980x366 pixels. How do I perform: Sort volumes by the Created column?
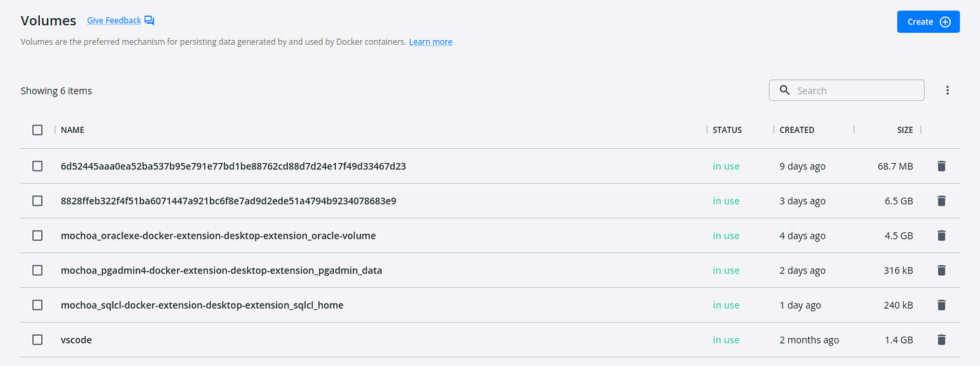pyautogui.click(x=797, y=130)
